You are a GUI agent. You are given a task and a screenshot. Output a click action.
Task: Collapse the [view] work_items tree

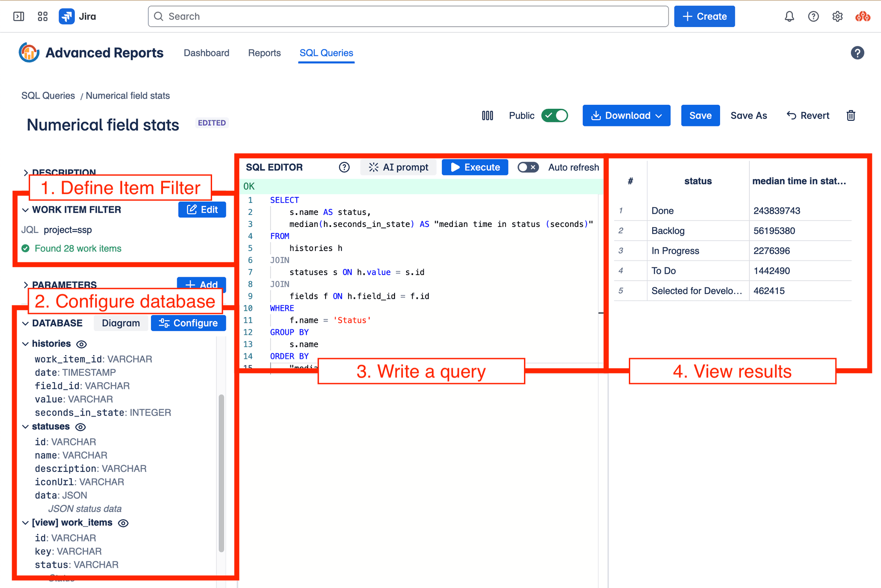(25, 523)
